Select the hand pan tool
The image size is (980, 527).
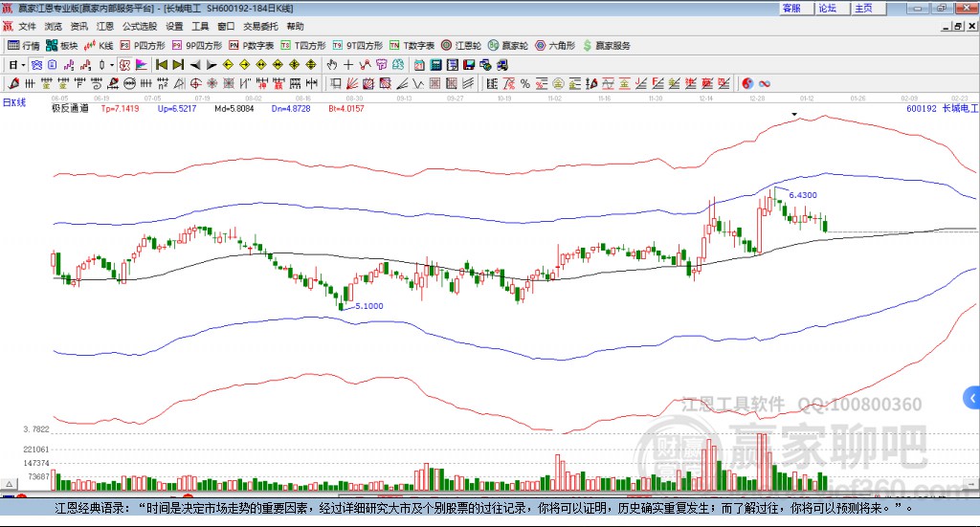tap(332, 65)
